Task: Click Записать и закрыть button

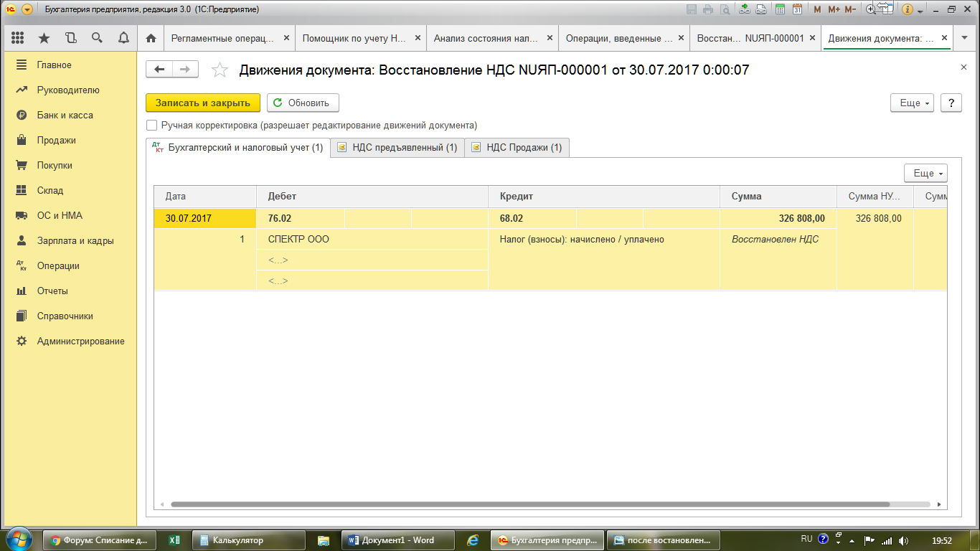Action: tap(203, 103)
